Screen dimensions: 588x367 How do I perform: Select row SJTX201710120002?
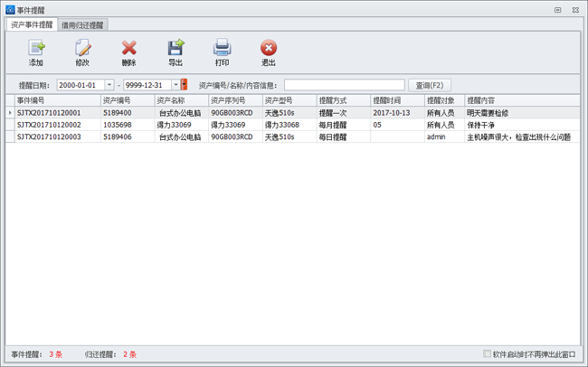click(54, 125)
